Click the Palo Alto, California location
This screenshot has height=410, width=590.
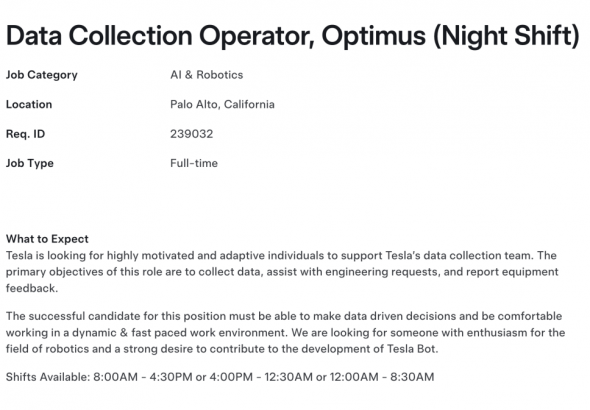coord(222,104)
